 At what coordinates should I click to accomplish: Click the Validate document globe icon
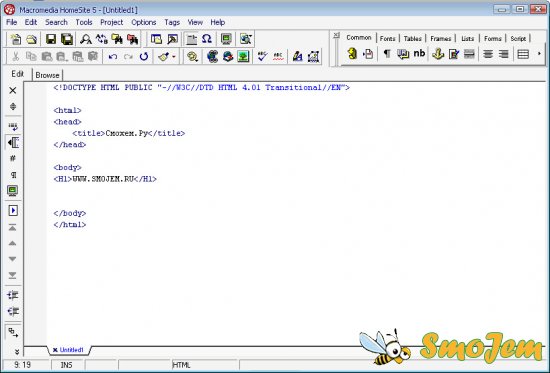tap(212, 56)
